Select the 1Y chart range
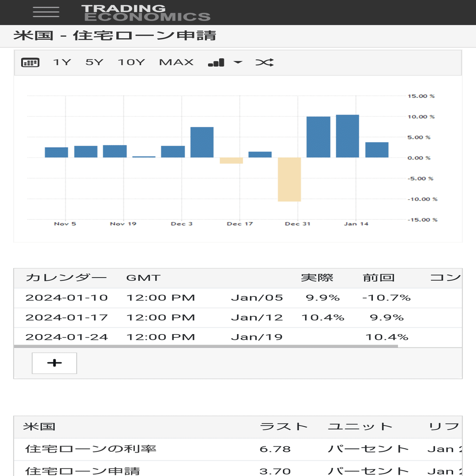This screenshot has width=476, height=476. pos(62,62)
